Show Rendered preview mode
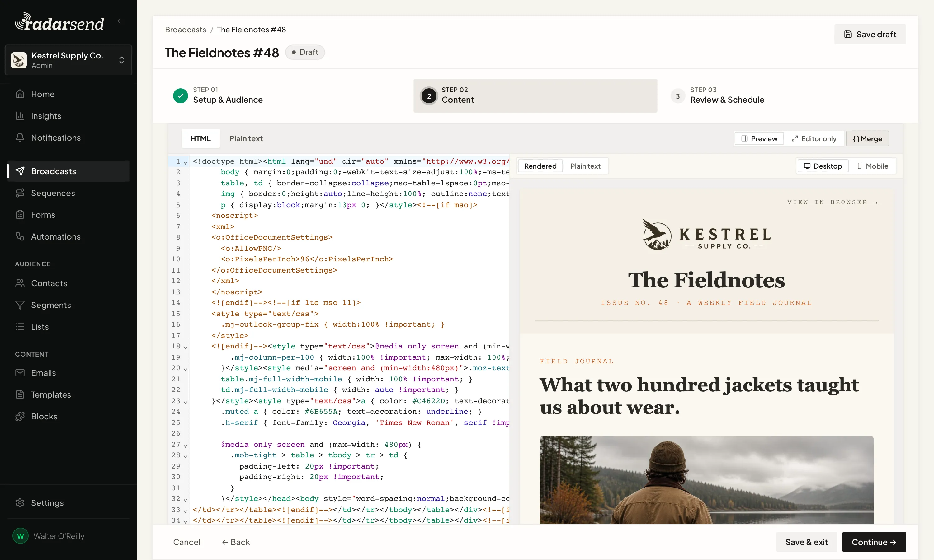 [x=540, y=166]
